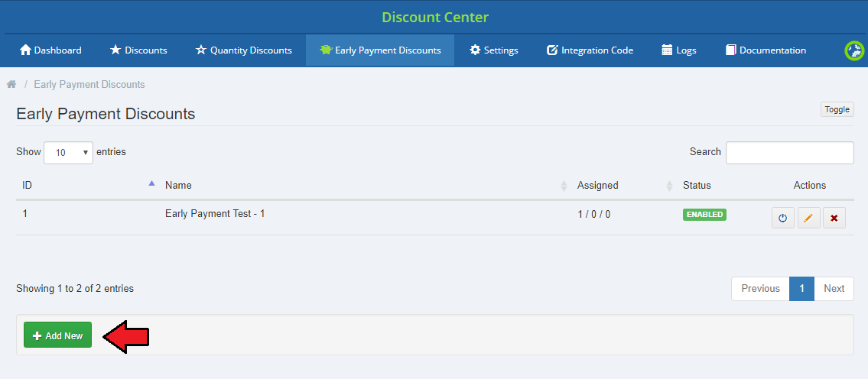The width and height of the screenshot is (868, 379).
Task: Click the Search input field
Action: click(x=789, y=152)
